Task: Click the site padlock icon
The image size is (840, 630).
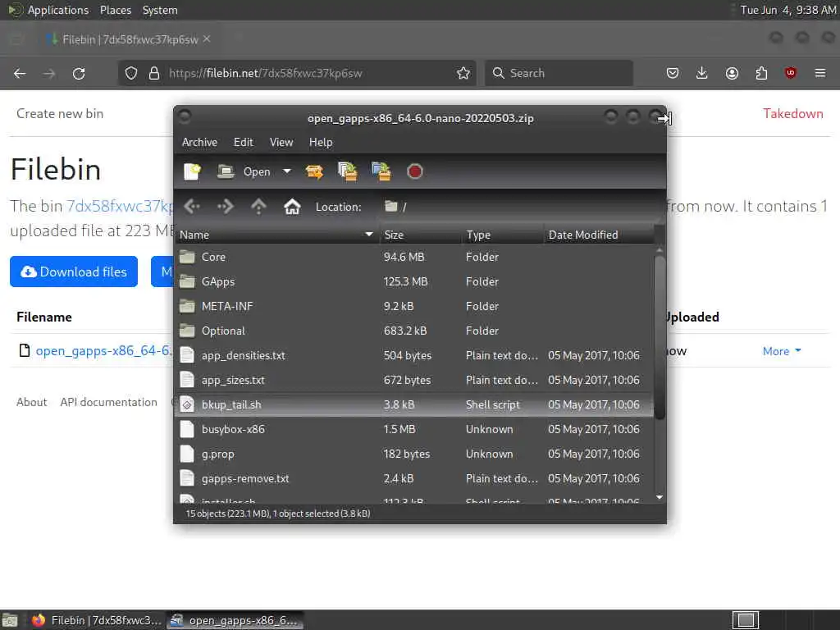Action: point(154,73)
